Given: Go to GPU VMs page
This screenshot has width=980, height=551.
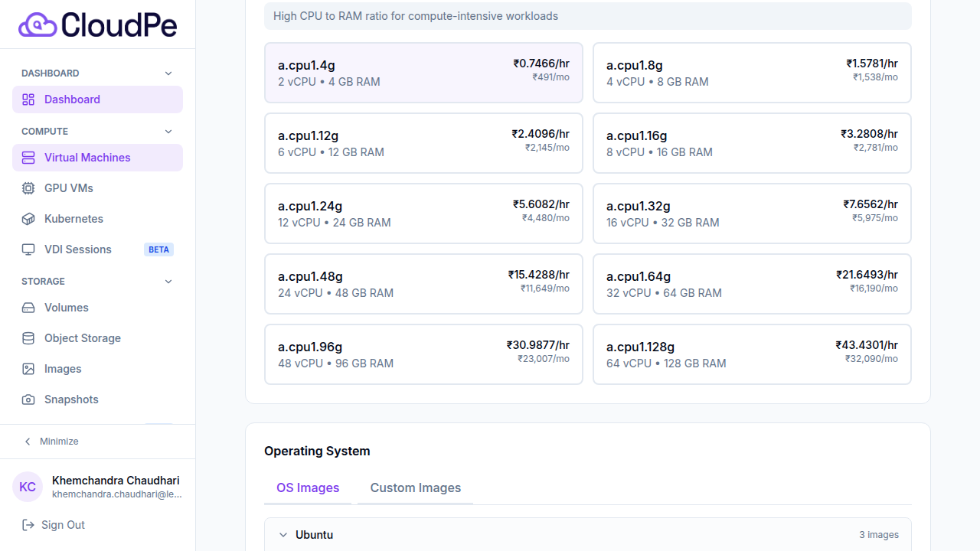Looking at the screenshot, I should tap(97, 188).
